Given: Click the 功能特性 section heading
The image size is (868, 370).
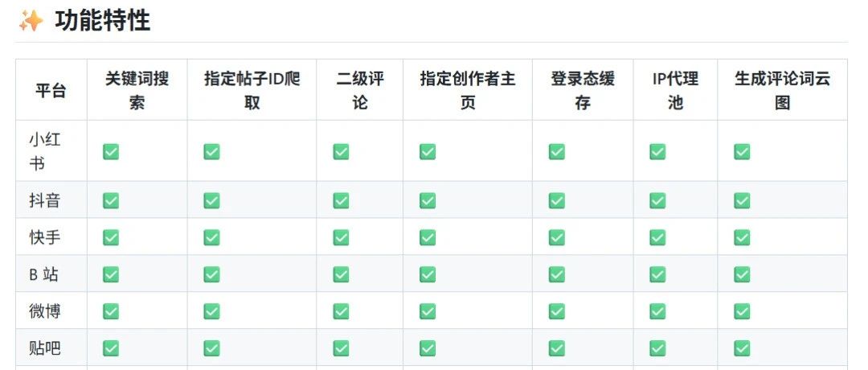Looking at the screenshot, I should click(102, 21).
